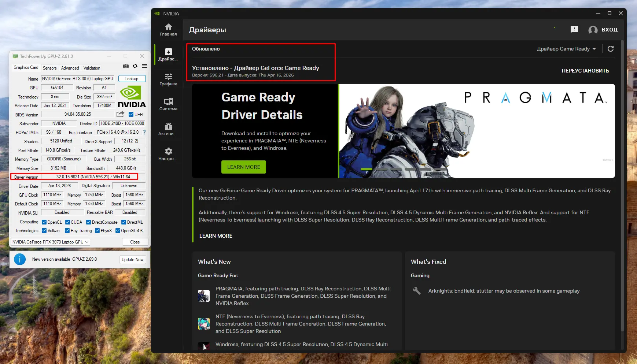Expand the Драйвер Game Ready dropdown

pyautogui.click(x=566, y=49)
